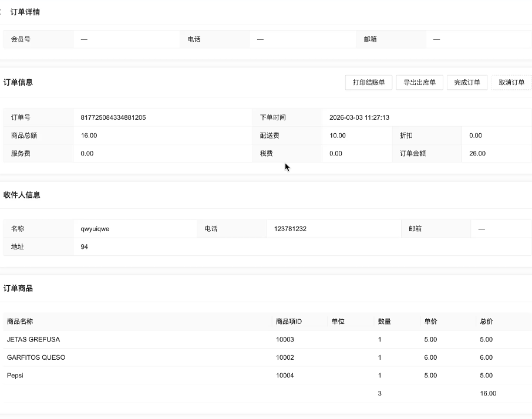This screenshot has width=532, height=419.
Task: Select order number 817725084334881205
Action: tap(113, 117)
